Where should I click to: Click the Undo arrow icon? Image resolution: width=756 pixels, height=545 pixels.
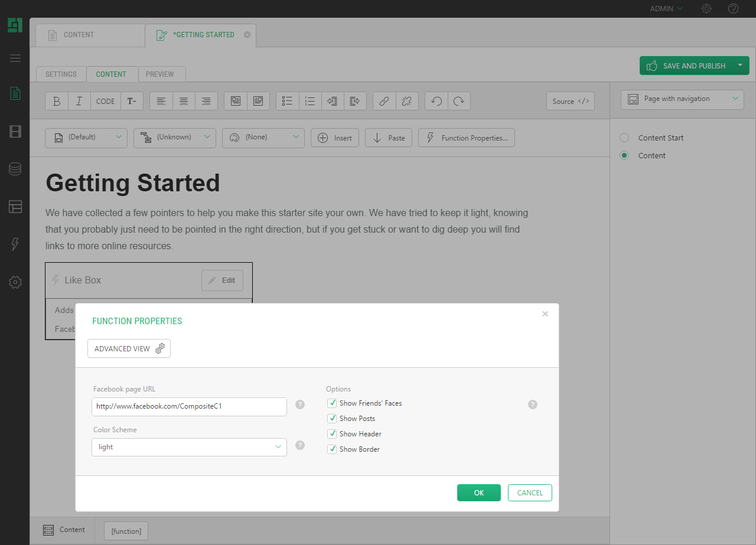436,101
